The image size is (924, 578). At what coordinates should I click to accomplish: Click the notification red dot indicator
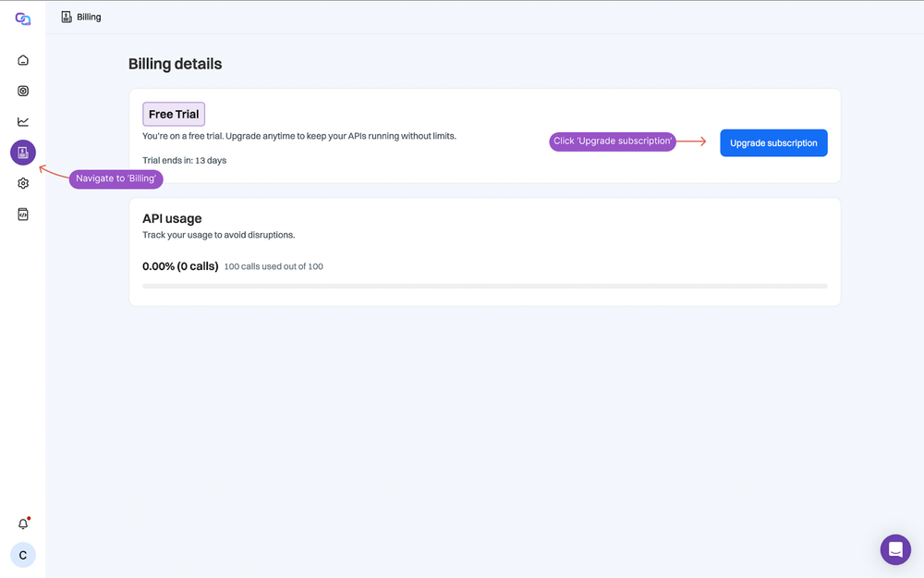click(x=29, y=516)
